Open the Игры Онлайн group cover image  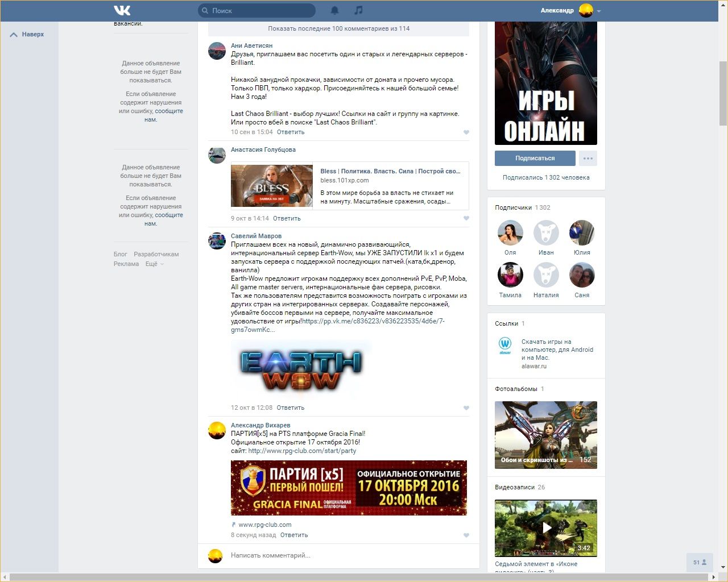tap(546, 83)
